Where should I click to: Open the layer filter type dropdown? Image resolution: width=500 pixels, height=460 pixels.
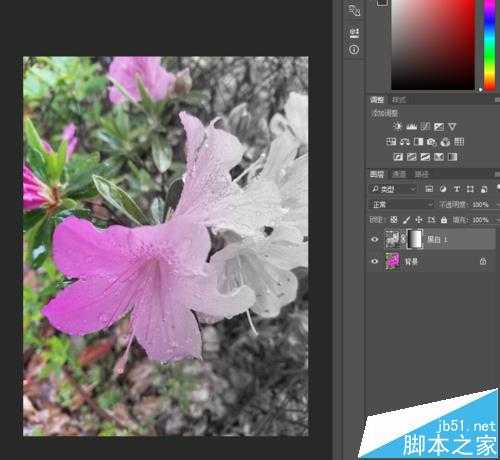pos(393,189)
